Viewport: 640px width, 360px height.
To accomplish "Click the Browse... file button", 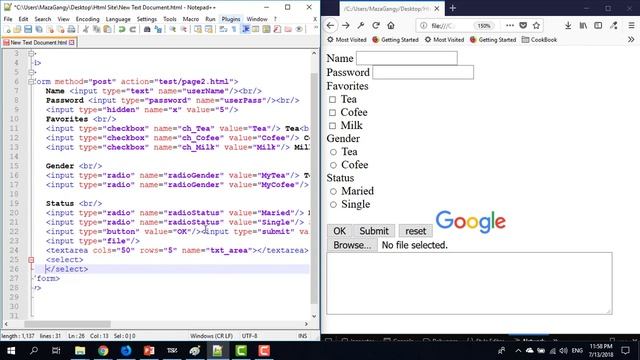I will pyautogui.click(x=352, y=245).
